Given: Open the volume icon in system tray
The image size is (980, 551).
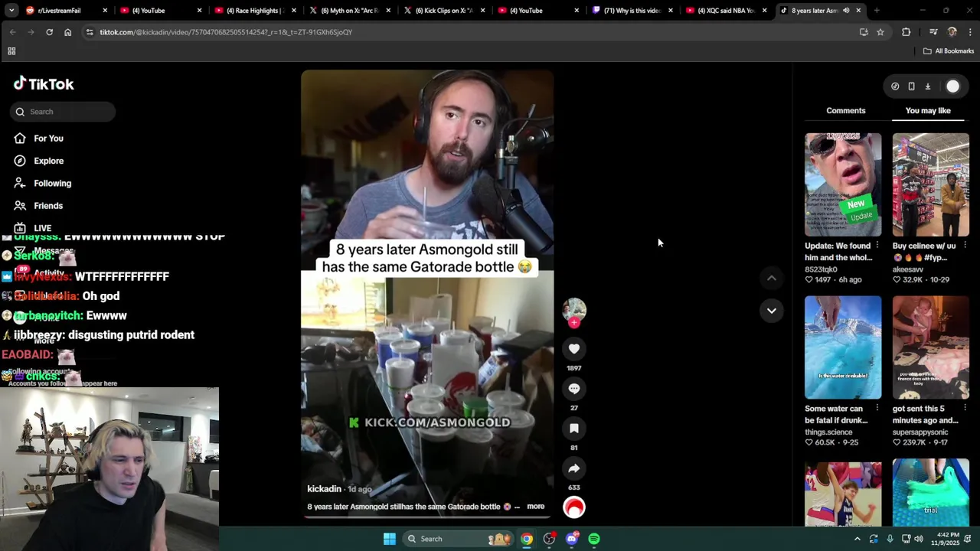Looking at the screenshot, I should [918, 539].
